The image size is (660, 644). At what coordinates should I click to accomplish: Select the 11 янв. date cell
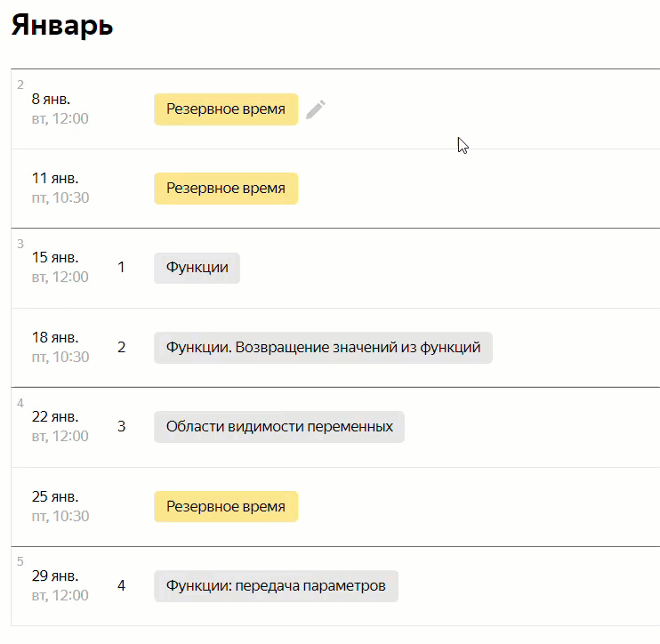point(60,188)
